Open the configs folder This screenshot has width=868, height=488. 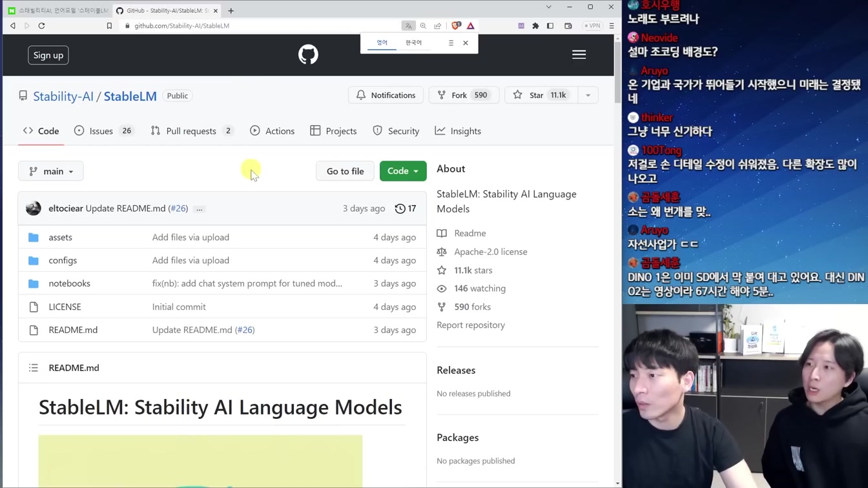(63, 260)
